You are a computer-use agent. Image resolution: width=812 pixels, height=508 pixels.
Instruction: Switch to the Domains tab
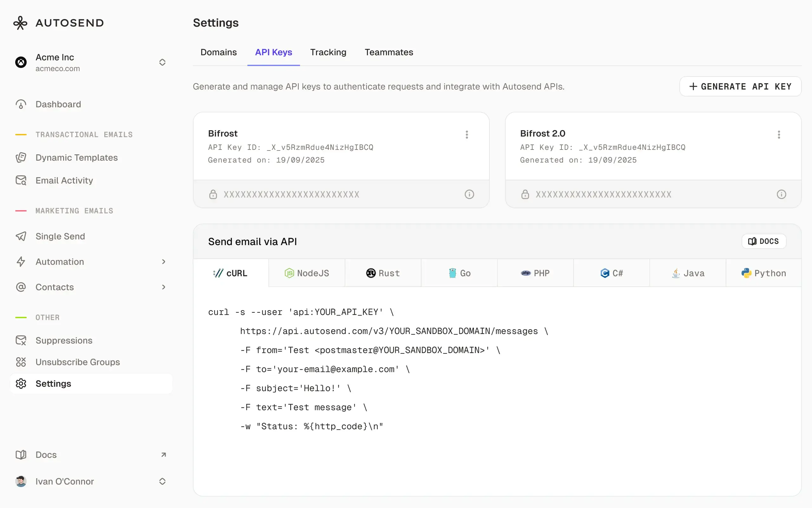[x=219, y=52]
